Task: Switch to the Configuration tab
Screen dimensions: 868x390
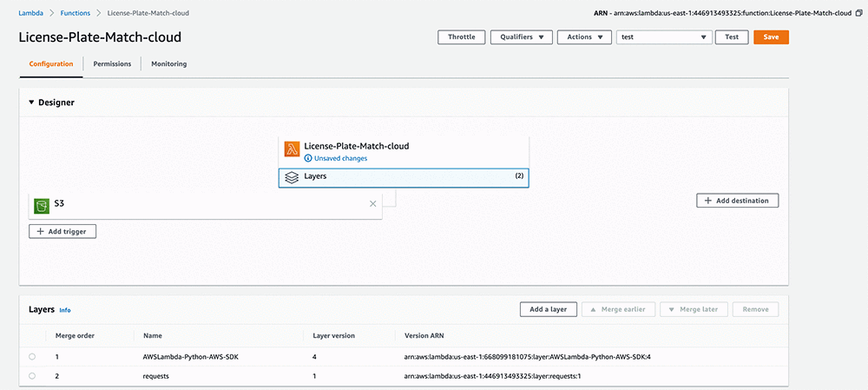Action: [x=51, y=63]
